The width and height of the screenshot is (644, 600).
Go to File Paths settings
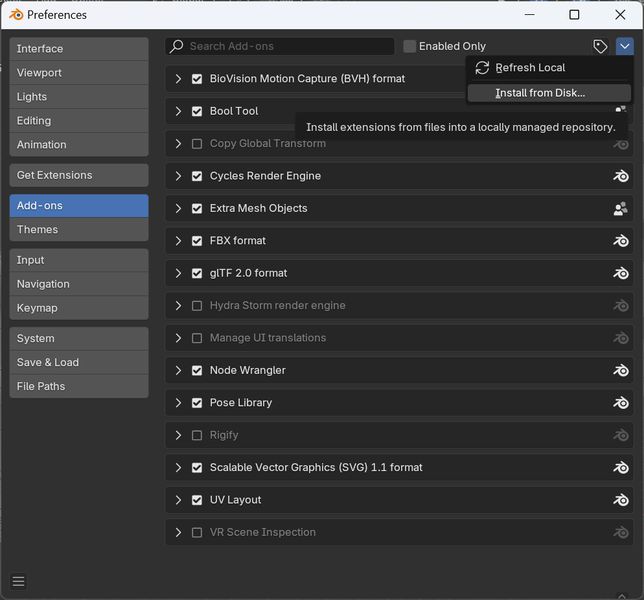pos(79,386)
